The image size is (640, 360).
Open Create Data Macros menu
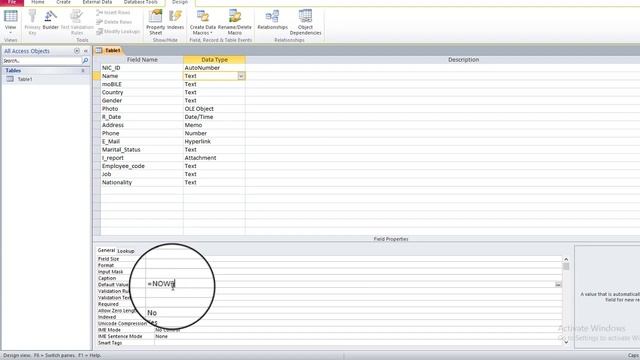click(202, 22)
